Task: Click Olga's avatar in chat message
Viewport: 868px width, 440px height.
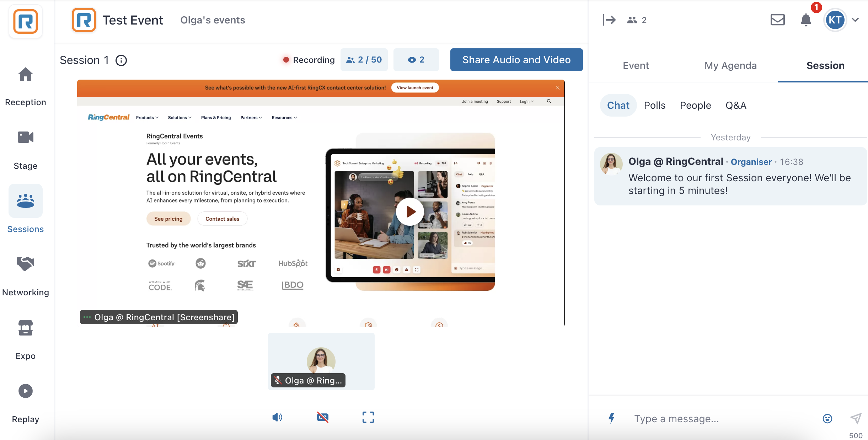Action: point(611,164)
